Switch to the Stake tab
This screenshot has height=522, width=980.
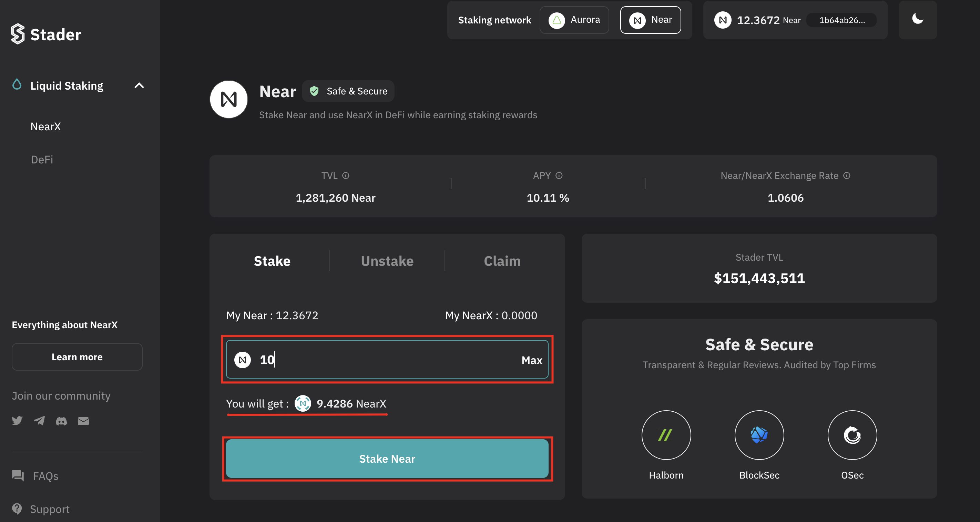coord(272,261)
